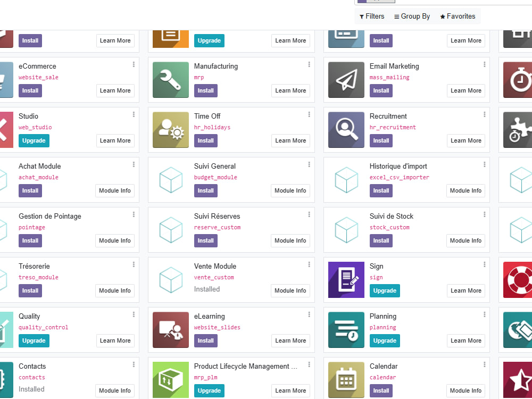Screen dimensions: 532x399
Task: Install the Recruitment module
Action: (x=381, y=140)
